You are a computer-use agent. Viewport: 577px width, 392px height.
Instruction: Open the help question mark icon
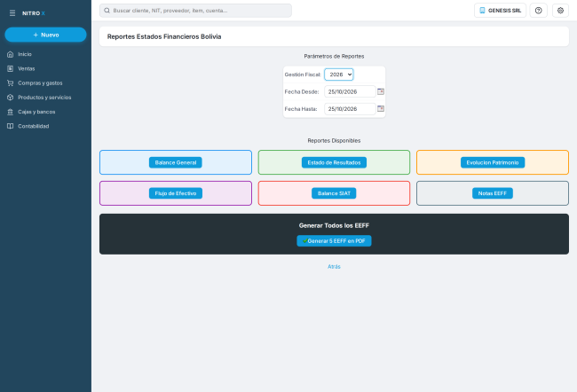[538, 11]
